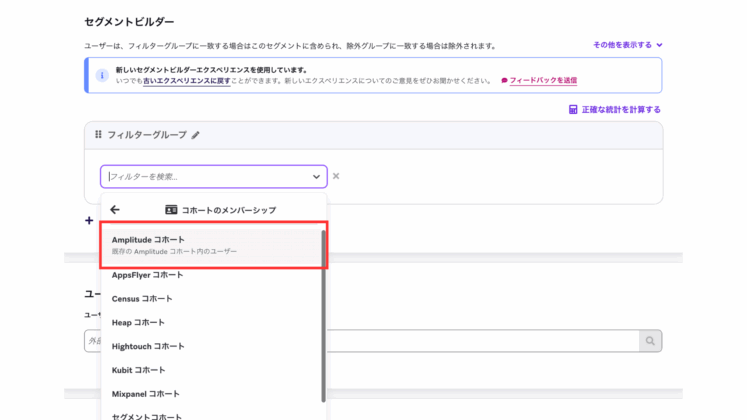The width and height of the screenshot is (747, 420).
Task: Expand その他を表示する
Action: (x=627, y=45)
